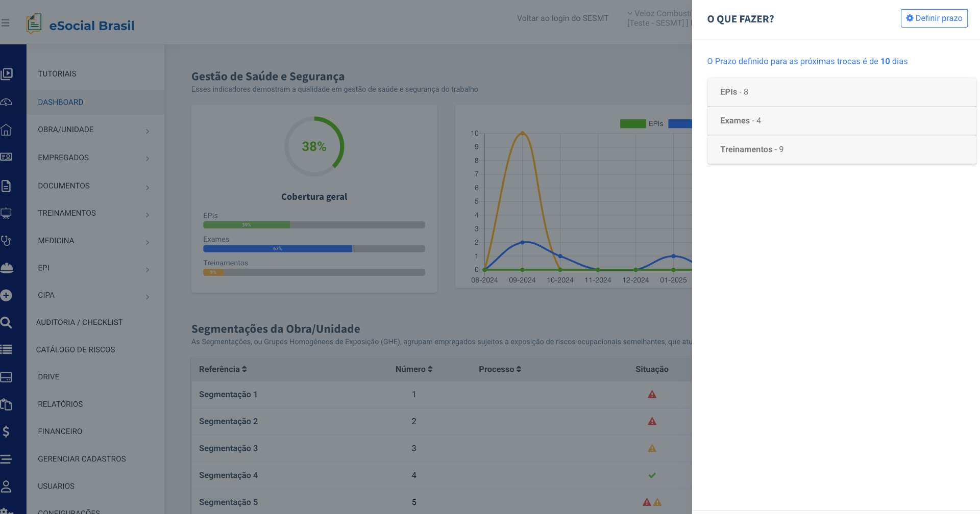980x514 pixels.
Task: Sort table by Número column
Action: [x=413, y=369]
